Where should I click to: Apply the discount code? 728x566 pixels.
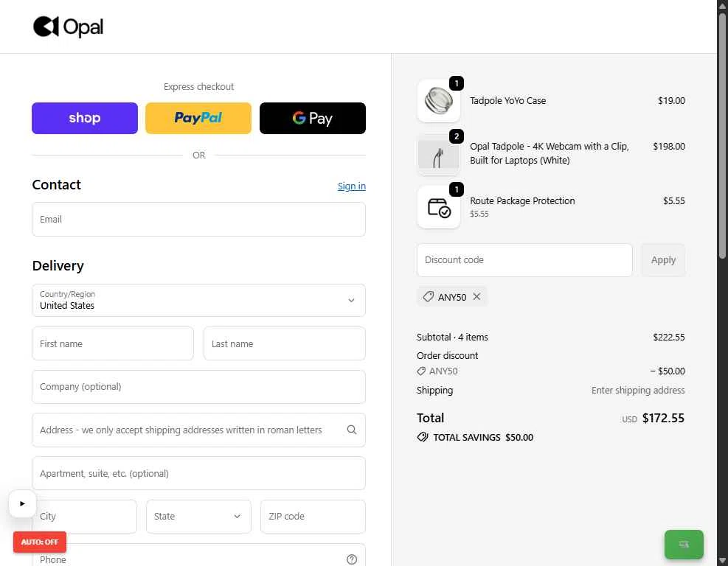coord(663,260)
